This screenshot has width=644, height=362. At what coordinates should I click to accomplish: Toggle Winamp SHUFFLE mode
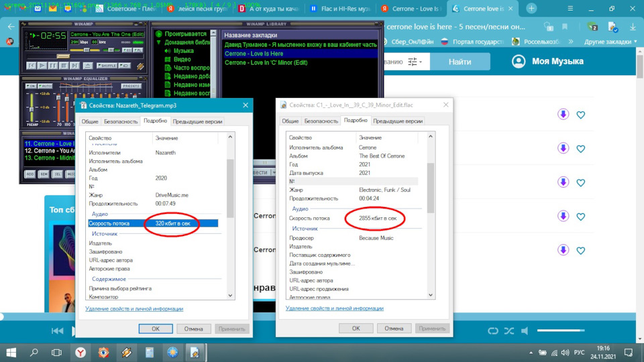107,66
